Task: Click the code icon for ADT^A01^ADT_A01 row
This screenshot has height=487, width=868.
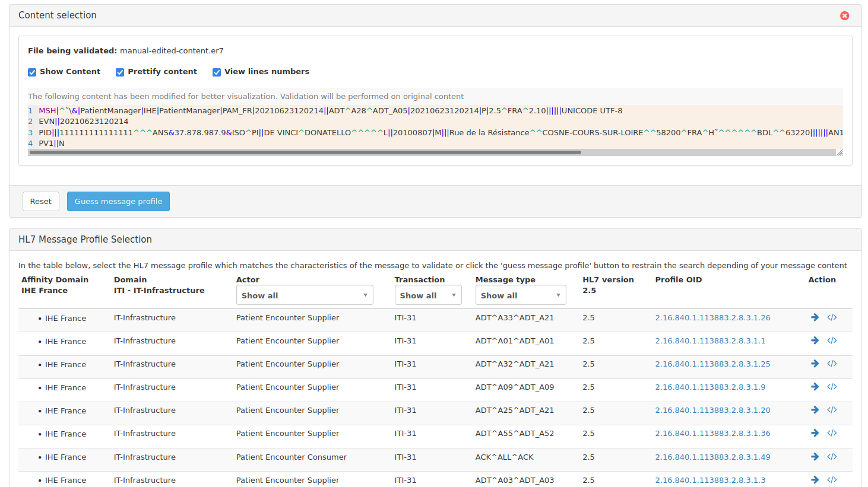Action: click(x=832, y=341)
